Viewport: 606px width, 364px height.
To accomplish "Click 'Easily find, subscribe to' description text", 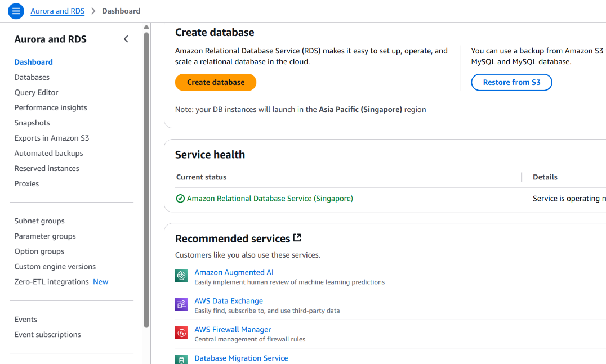I will (x=267, y=311).
